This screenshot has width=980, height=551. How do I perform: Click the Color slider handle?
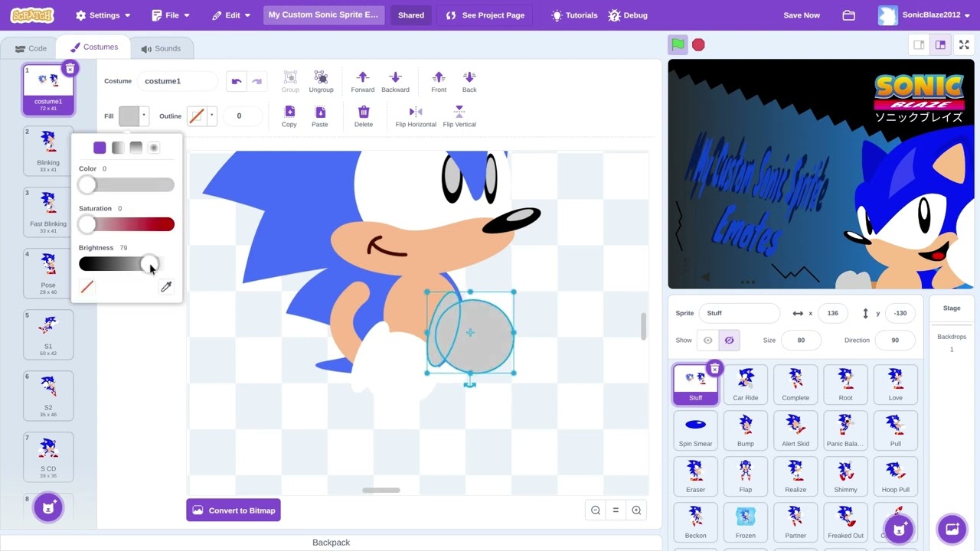point(87,185)
